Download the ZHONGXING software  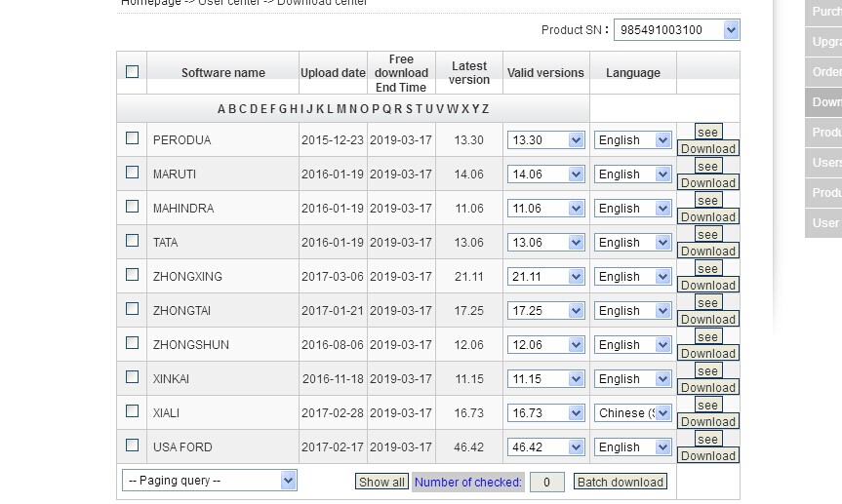[x=707, y=285]
